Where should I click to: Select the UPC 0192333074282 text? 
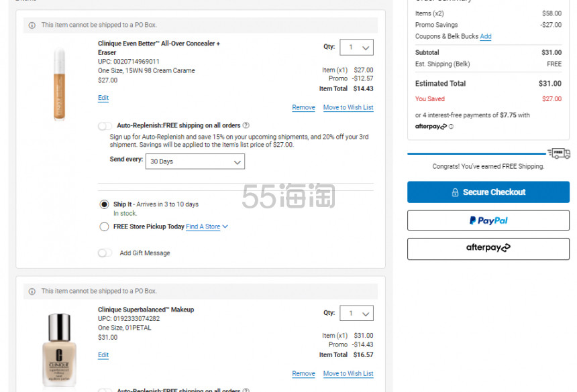point(129,318)
